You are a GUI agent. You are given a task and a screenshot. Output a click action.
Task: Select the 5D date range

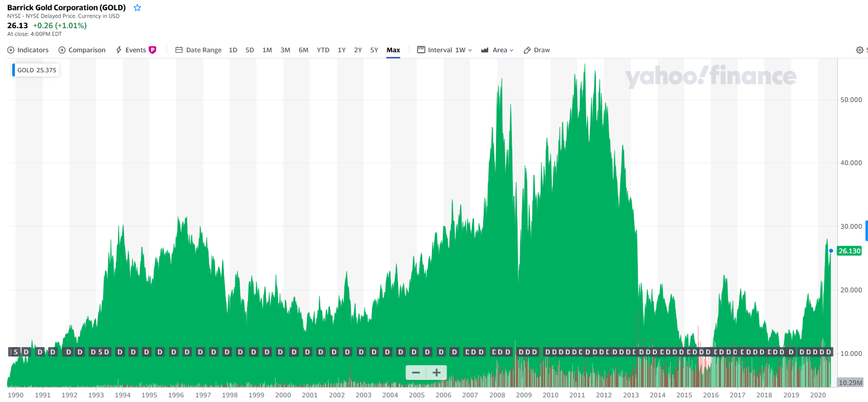[250, 50]
